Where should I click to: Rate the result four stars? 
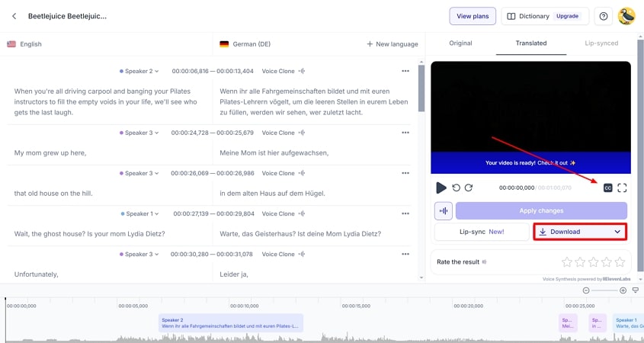pyautogui.click(x=607, y=261)
